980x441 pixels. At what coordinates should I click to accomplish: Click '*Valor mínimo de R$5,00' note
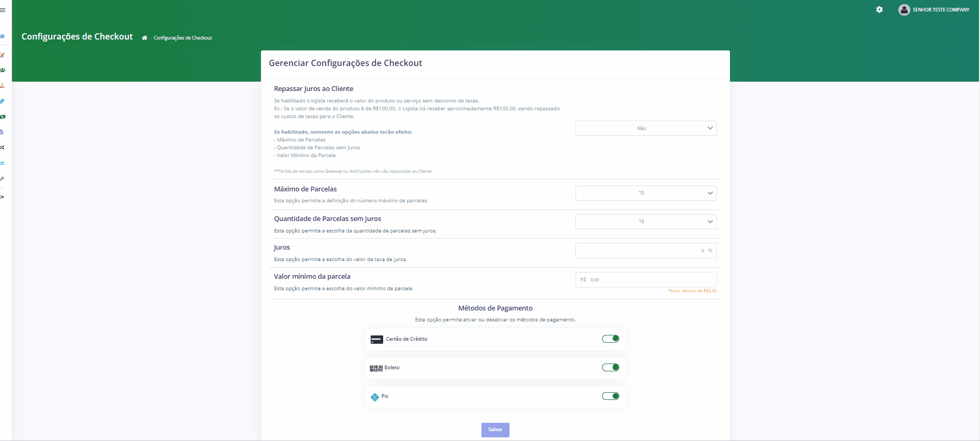(692, 291)
